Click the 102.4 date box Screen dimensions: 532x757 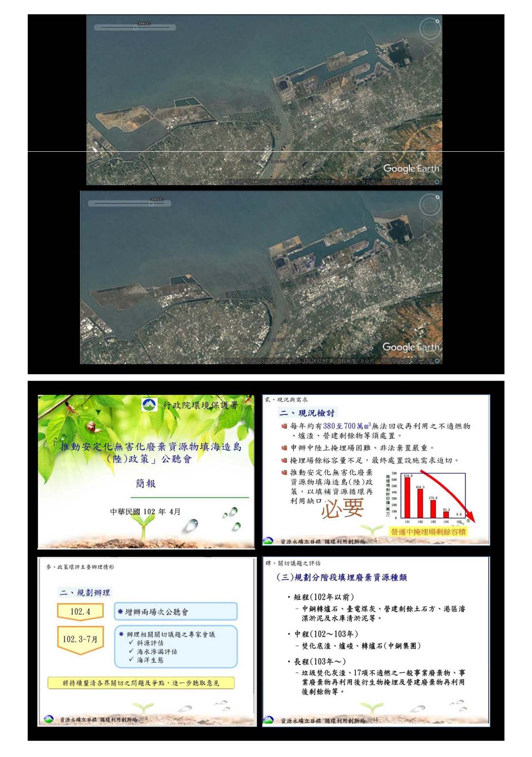[x=80, y=611]
